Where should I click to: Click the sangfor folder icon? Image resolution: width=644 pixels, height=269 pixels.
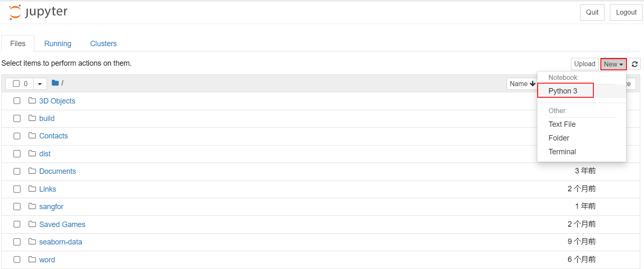tap(32, 207)
